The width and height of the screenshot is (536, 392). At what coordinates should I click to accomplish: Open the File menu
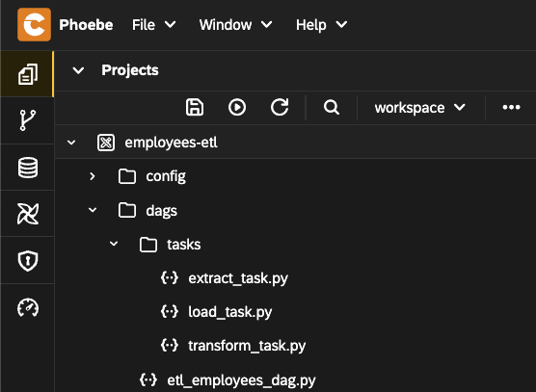pyautogui.click(x=154, y=25)
